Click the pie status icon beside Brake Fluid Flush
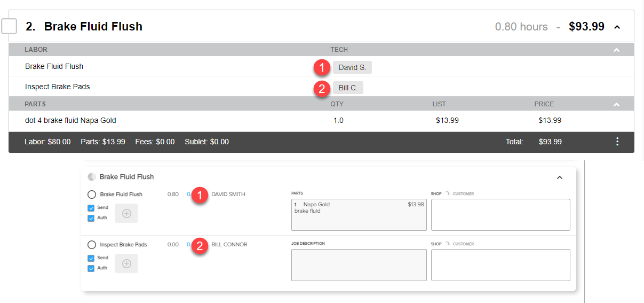The height and width of the screenshot is (303, 644). [91, 177]
